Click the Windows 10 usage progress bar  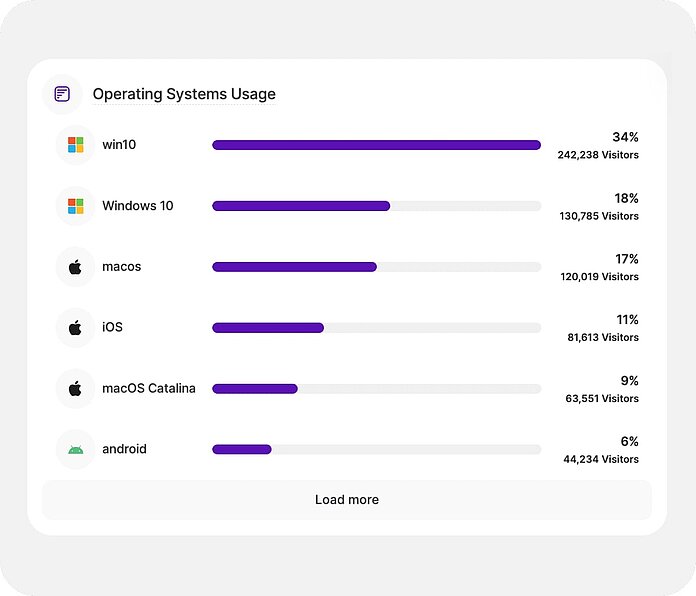[x=376, y=206]
